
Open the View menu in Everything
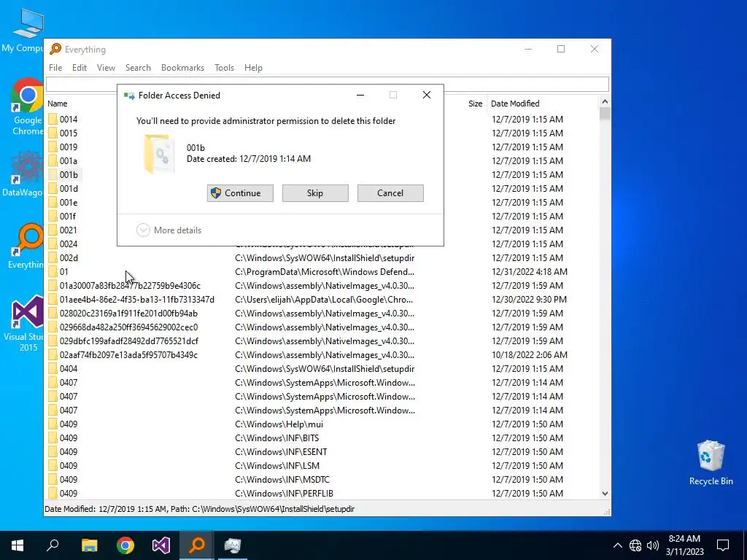tap(106, 68)
